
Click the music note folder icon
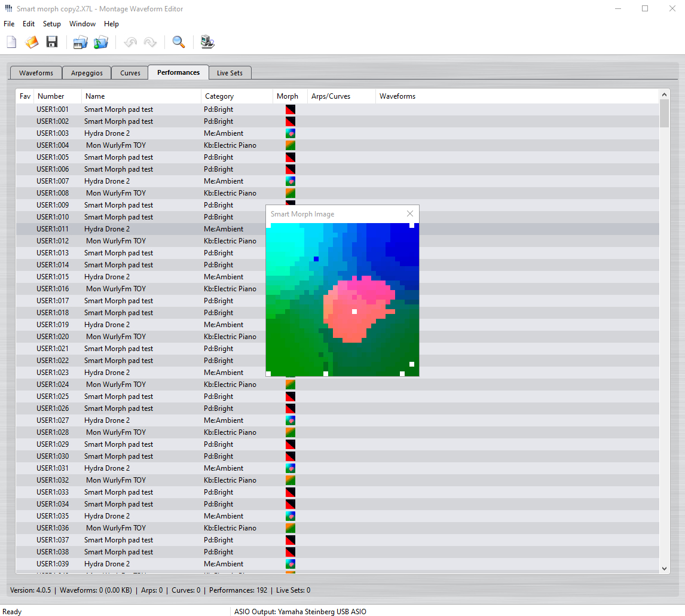coord(101,42)
